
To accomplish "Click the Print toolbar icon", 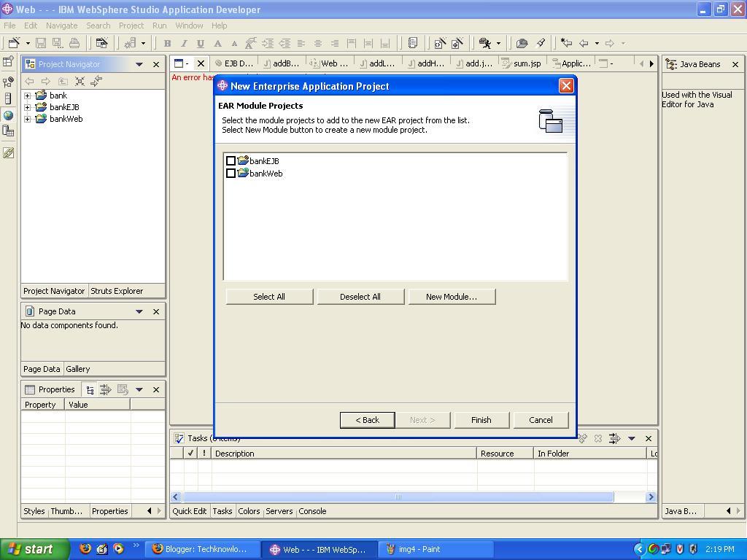I will pyautogui.click(x=74, y=43).
